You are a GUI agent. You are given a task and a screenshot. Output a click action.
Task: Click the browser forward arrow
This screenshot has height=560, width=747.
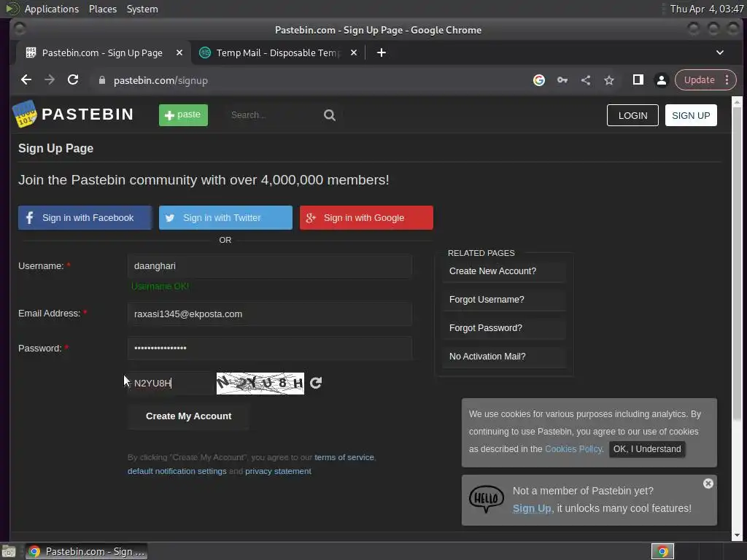50,80
